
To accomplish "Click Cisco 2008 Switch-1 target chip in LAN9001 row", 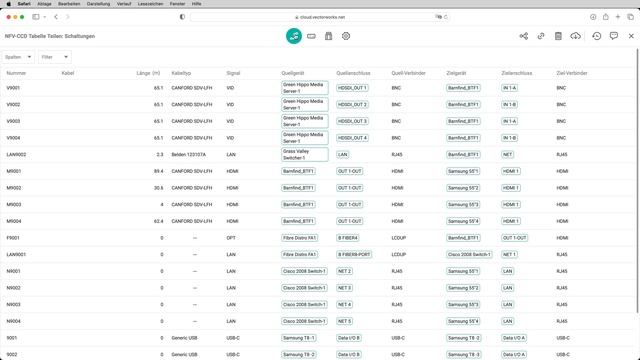I will [x=469, y=254].
